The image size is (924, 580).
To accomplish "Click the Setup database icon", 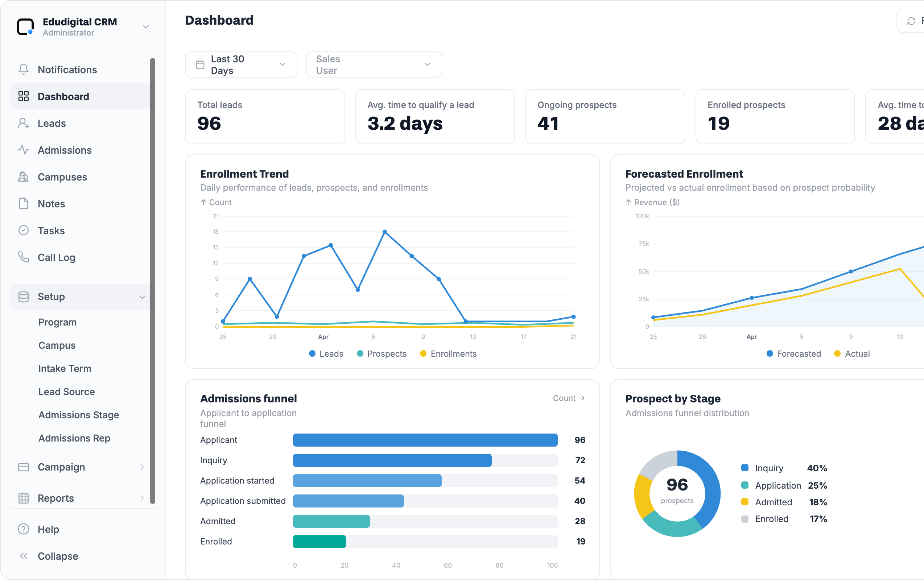I will coord(24,297).
